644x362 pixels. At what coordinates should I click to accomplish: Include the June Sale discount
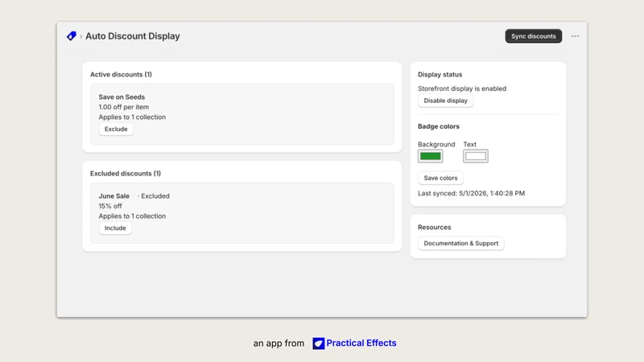click(x=115, y=228)
